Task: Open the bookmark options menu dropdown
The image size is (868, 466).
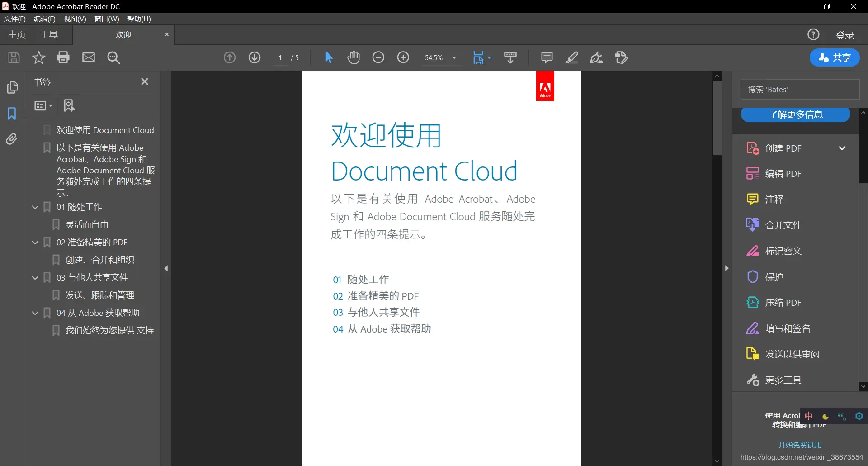Action: point(43,105)
